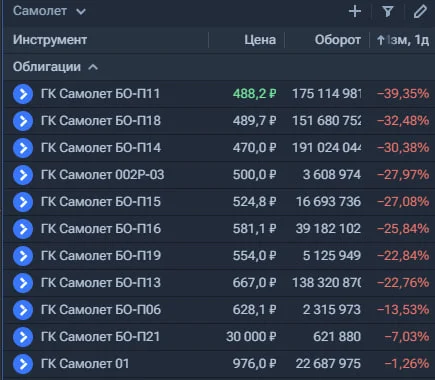
Task: Sort by Инструмент column header
Action: pyautogui.click(x=50, y=40)
